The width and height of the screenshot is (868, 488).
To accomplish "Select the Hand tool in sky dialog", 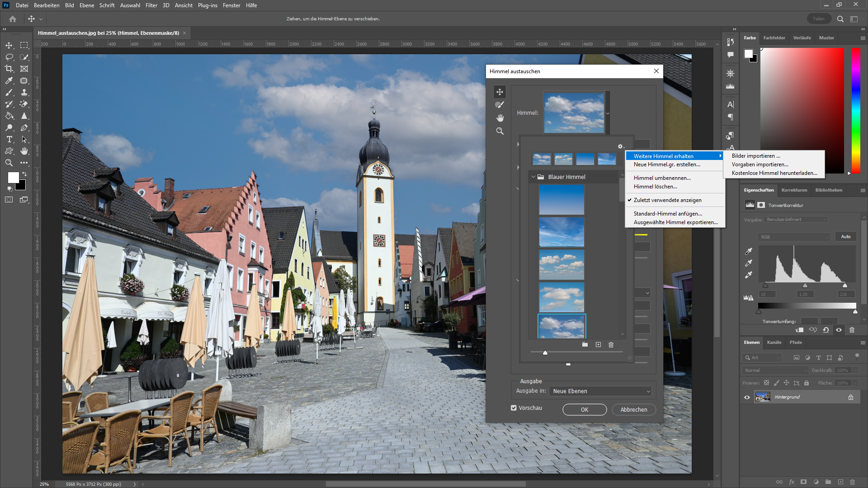I will (x=500, y=118).
